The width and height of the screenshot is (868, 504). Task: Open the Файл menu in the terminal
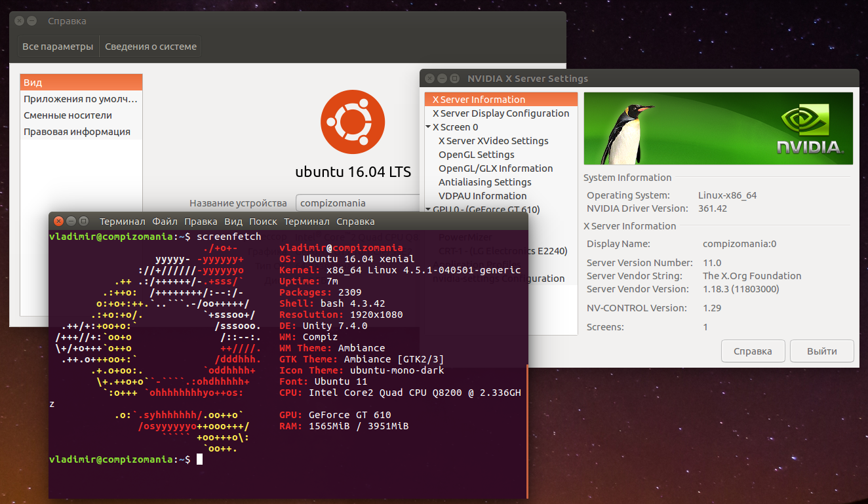(165, 222)
